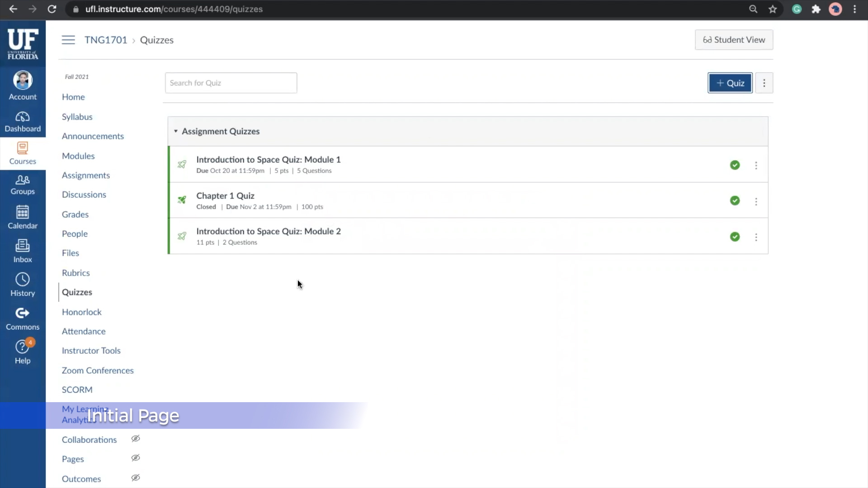The image size is (868, 488).
Task: Enter Student View
Action: (x=733, y=40)
